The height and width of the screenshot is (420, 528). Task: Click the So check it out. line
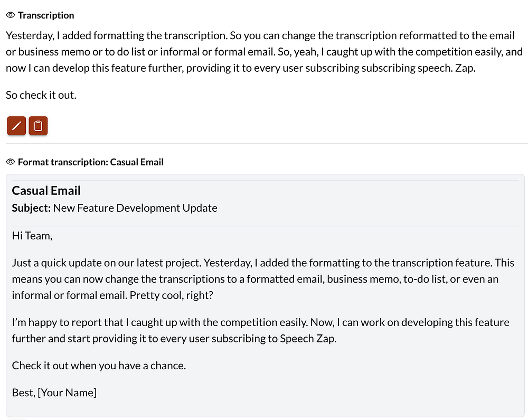41,96
